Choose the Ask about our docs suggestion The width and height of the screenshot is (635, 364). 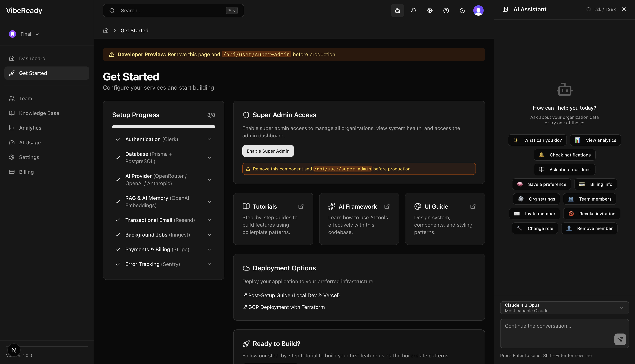click(x=564, y=170)
